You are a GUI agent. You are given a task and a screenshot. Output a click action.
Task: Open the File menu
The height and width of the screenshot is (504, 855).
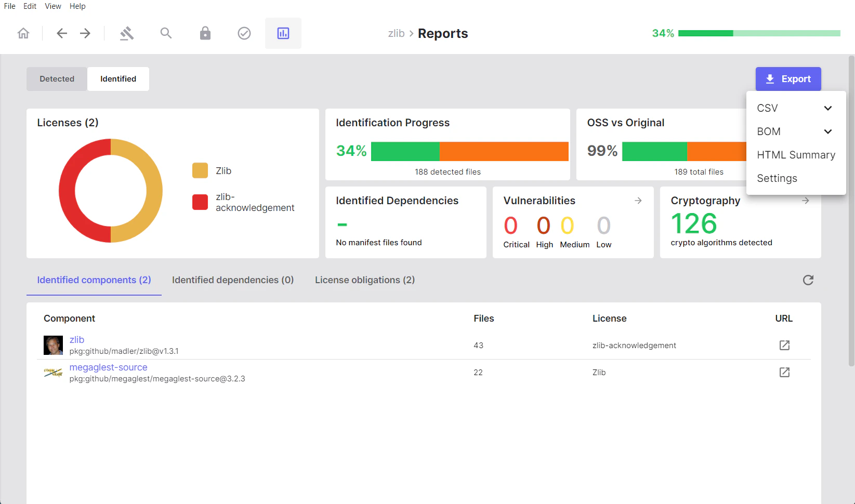pos(10,6)
